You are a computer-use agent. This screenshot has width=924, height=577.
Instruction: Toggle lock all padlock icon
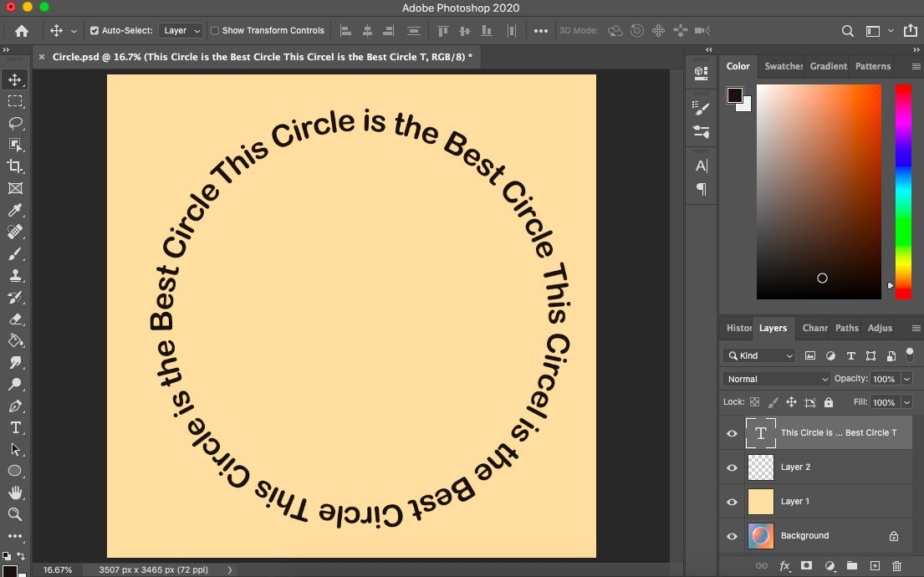[829, 402]
